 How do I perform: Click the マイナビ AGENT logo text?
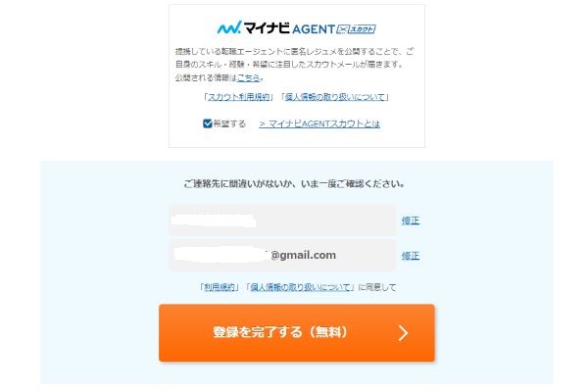coord(289,28)
